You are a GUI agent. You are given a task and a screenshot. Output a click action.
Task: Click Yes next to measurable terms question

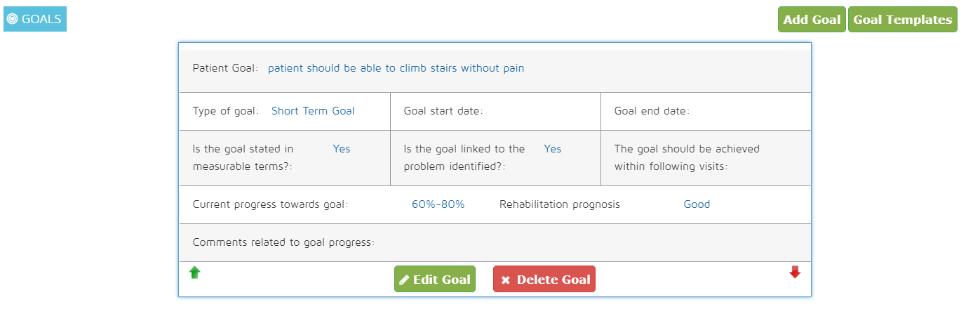(x=342, y=149)
